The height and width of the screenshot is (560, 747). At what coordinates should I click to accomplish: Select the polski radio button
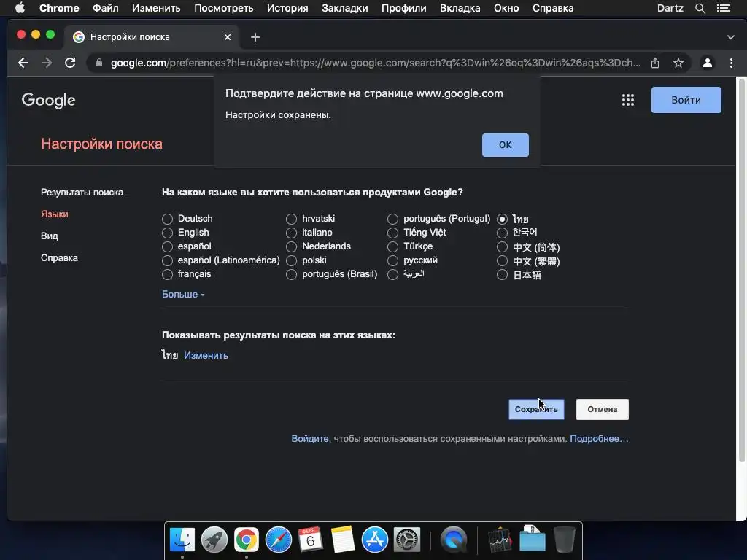291,261
